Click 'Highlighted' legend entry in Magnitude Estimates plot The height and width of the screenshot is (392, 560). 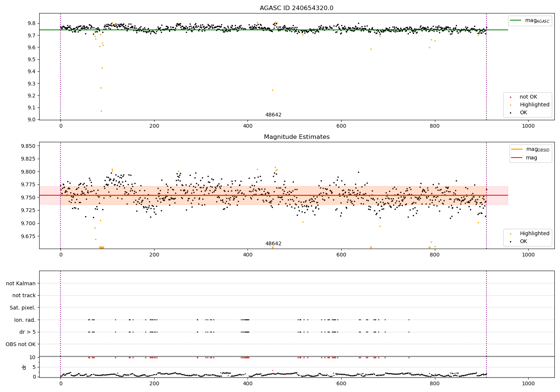point(535,234)
